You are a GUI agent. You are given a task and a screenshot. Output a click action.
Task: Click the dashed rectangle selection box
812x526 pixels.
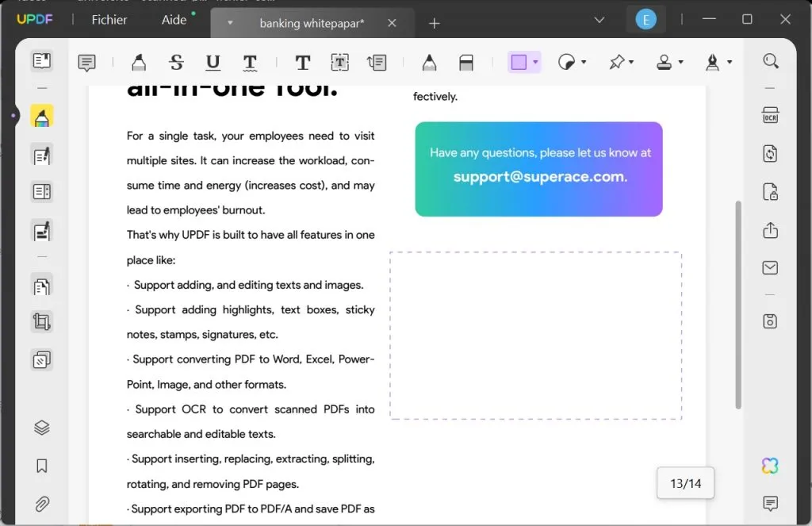coord(535,336)
